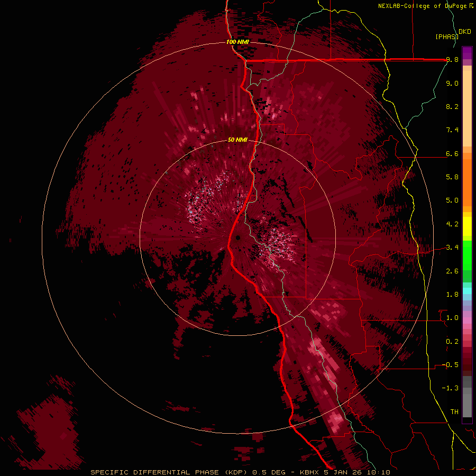476x476 pixels.
Task: Pick the cyan color bar segment
Action: point(467,291)
